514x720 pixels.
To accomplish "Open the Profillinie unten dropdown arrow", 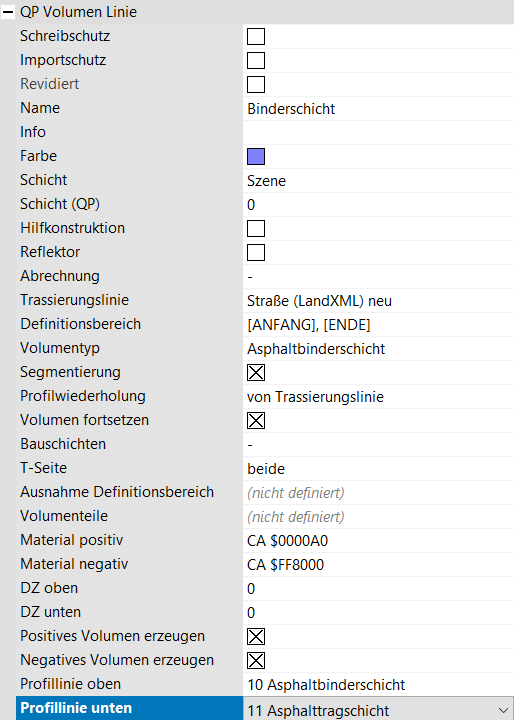I will 503,710.
